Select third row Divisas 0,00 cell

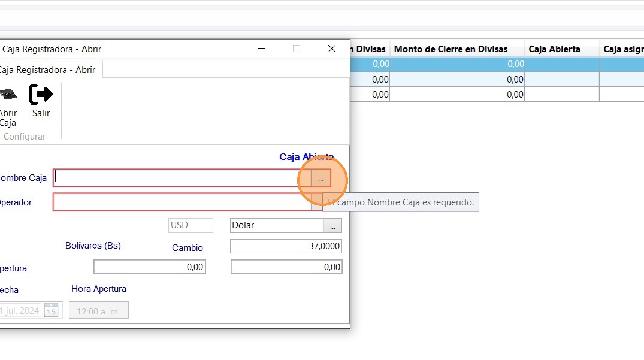pos(370,95)
